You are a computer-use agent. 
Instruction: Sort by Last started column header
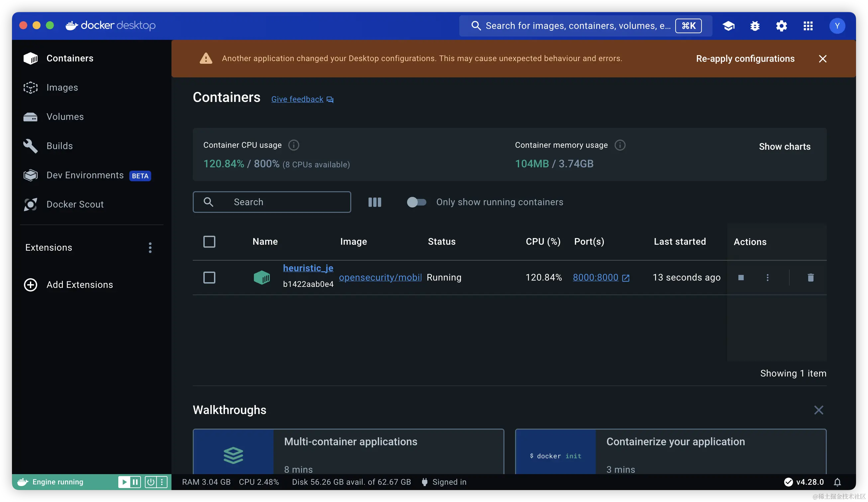(x=680, y=242)
